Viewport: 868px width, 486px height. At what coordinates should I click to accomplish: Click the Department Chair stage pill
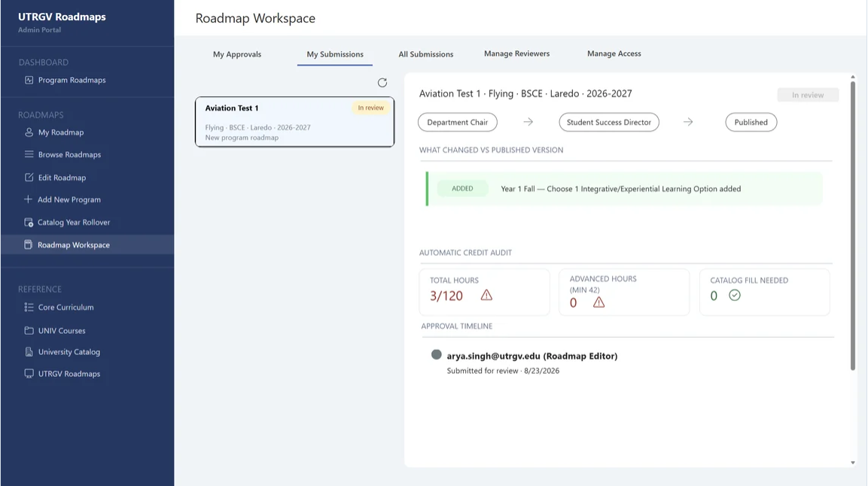457,122
